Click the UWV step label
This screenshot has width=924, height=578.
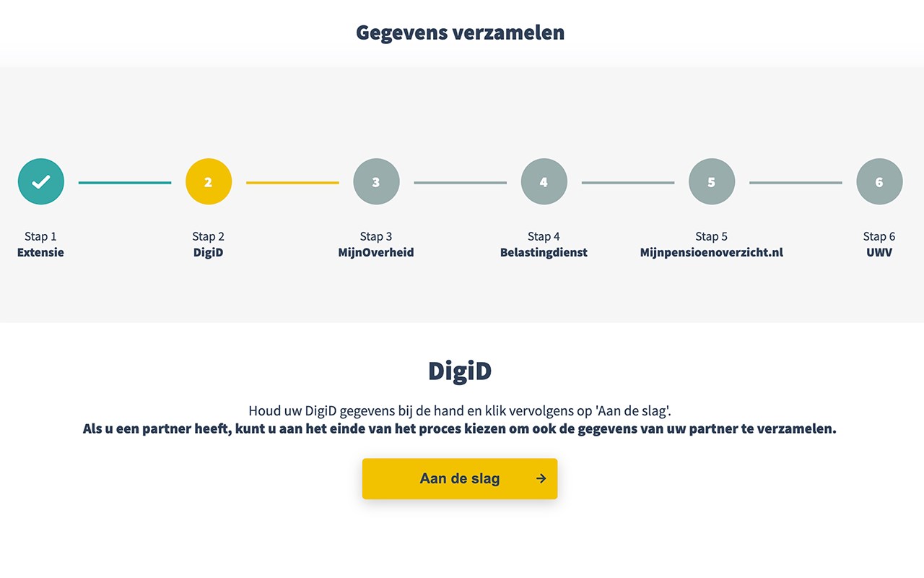[x=879, y=253]
